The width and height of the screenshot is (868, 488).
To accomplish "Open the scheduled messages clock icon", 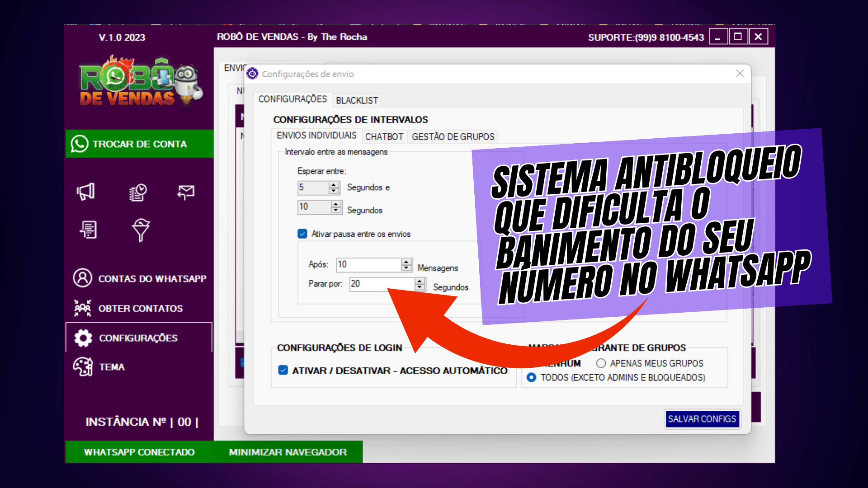I will click(138, 192).
